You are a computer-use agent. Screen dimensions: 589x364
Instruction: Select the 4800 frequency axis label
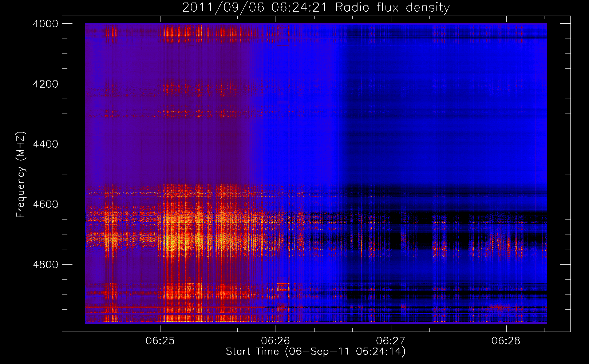46,265
